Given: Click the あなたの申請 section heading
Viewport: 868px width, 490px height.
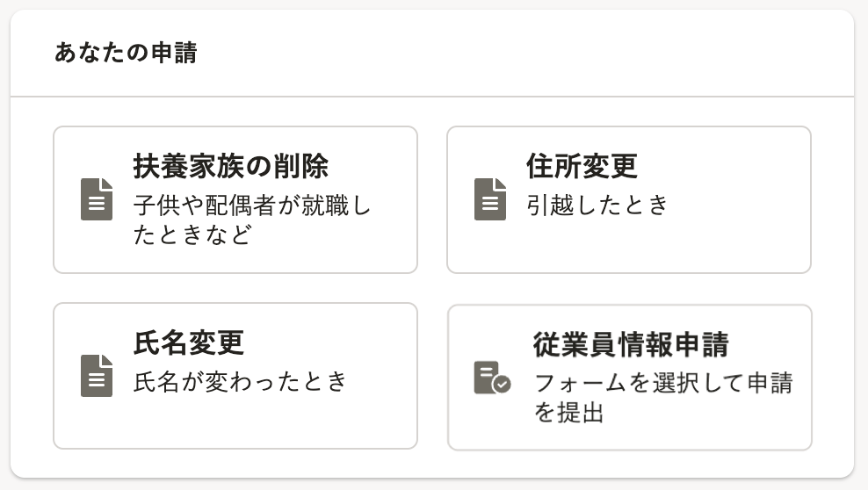Looking at the screenshot, I should pos(126,53).
